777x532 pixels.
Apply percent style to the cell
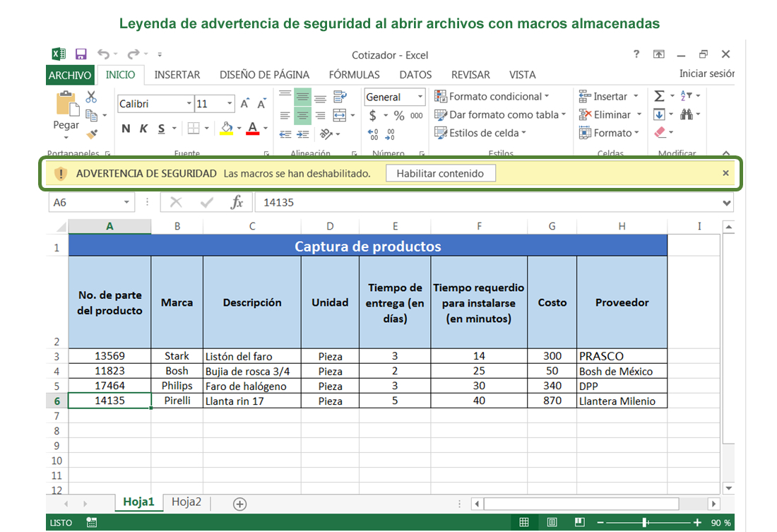tap(399, 116)
